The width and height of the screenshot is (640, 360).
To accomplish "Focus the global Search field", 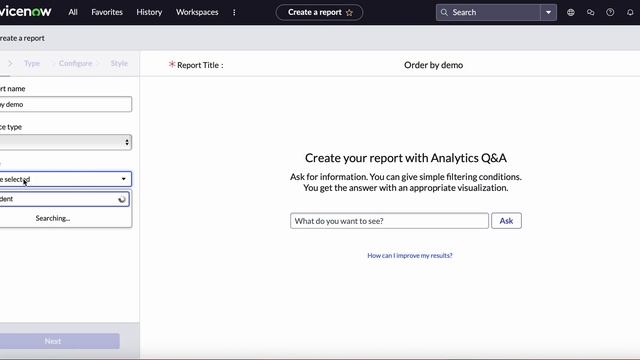I will click(488, 12).
